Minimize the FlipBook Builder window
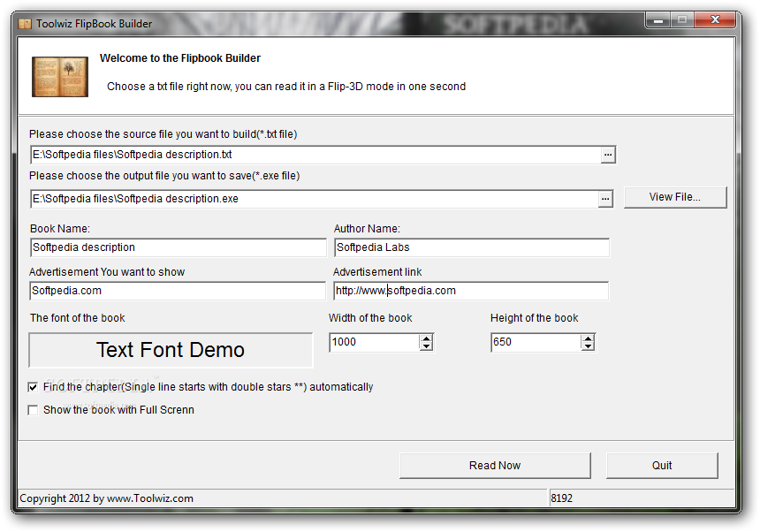Image resolution: width=760 pixels, height=532 pixels. click(x=658, y=20)
